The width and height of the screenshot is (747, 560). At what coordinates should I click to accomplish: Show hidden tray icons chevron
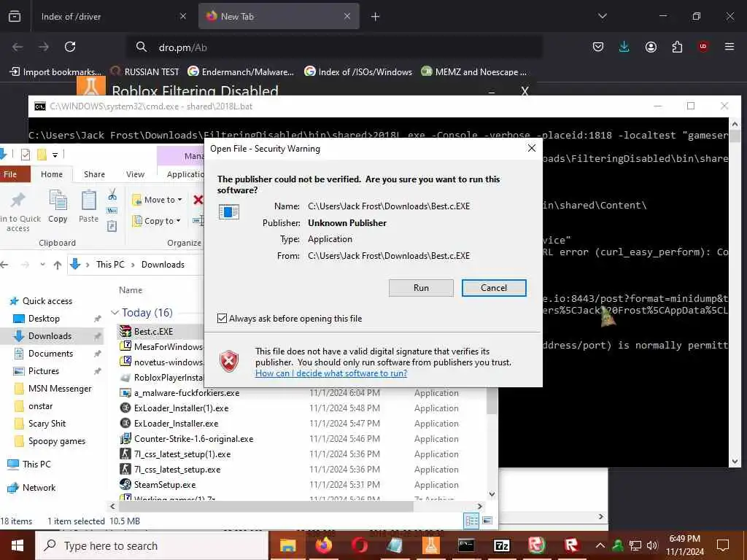(x=600, y=545)
